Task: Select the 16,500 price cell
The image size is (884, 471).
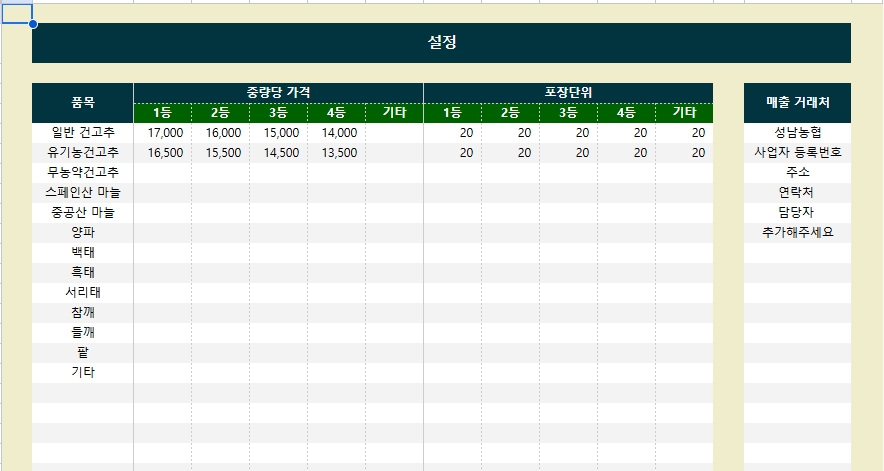Action: [x=163, y=153]
